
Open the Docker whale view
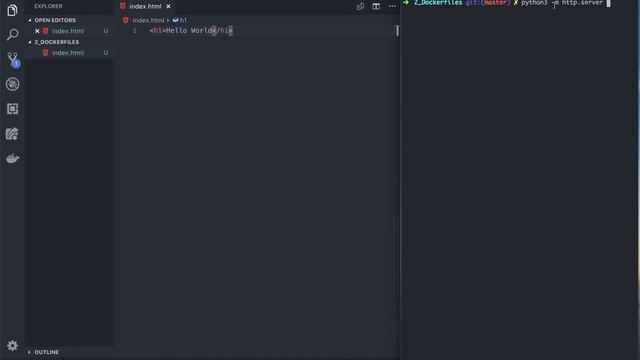pos(12,158)
